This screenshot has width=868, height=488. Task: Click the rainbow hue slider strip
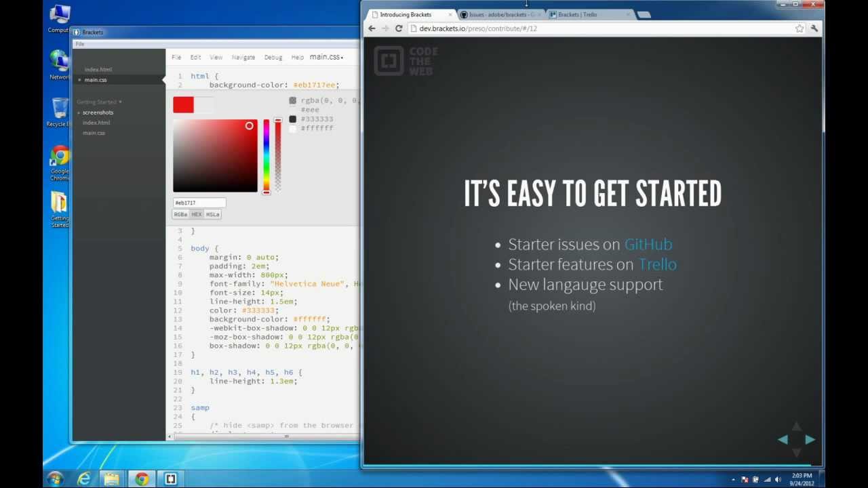(x=267, y=156)
